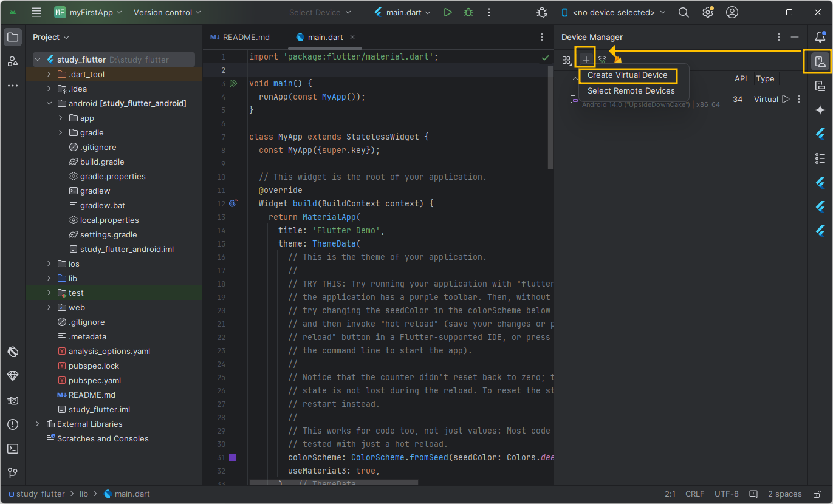The width and height of the screenshot is (833, 504).
Task: Click the purple color swatch on line 31
Action: [233, 457]
